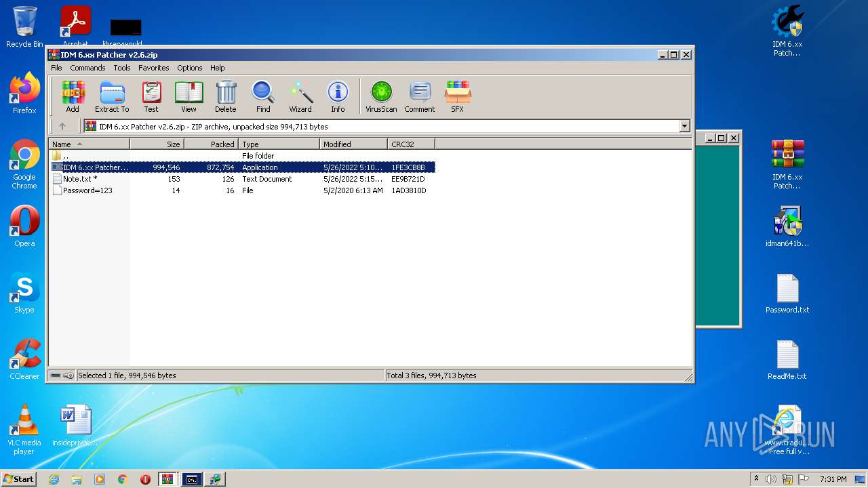This screenshot has height=488, width=868.
Task: Open idman641b installer desktop icon
Action: pos(787,226)
